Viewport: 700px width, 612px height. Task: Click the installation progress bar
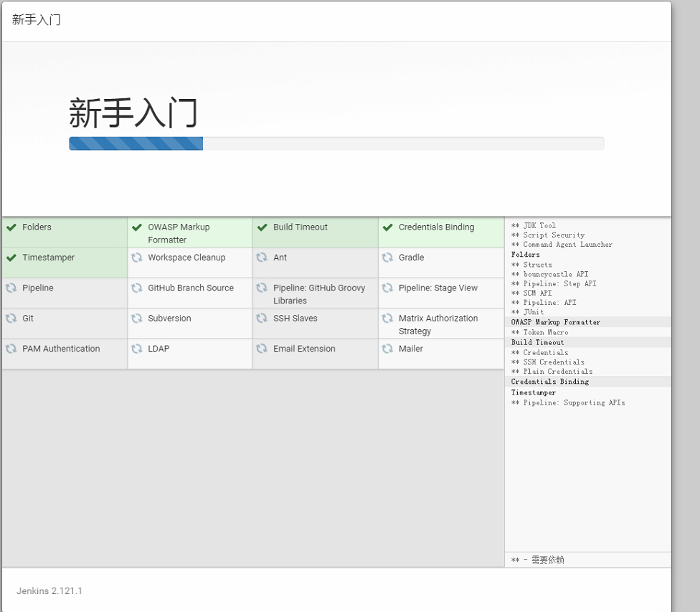point(336,143)
